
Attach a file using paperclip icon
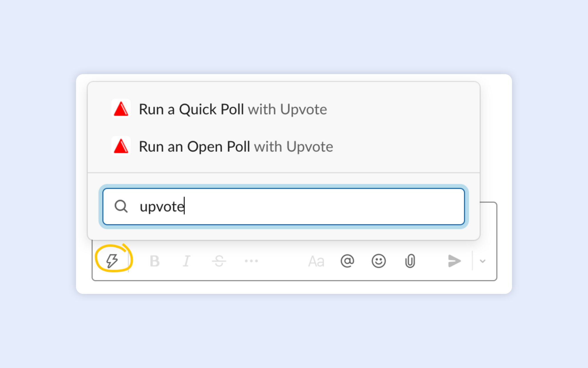click(410, 261)
